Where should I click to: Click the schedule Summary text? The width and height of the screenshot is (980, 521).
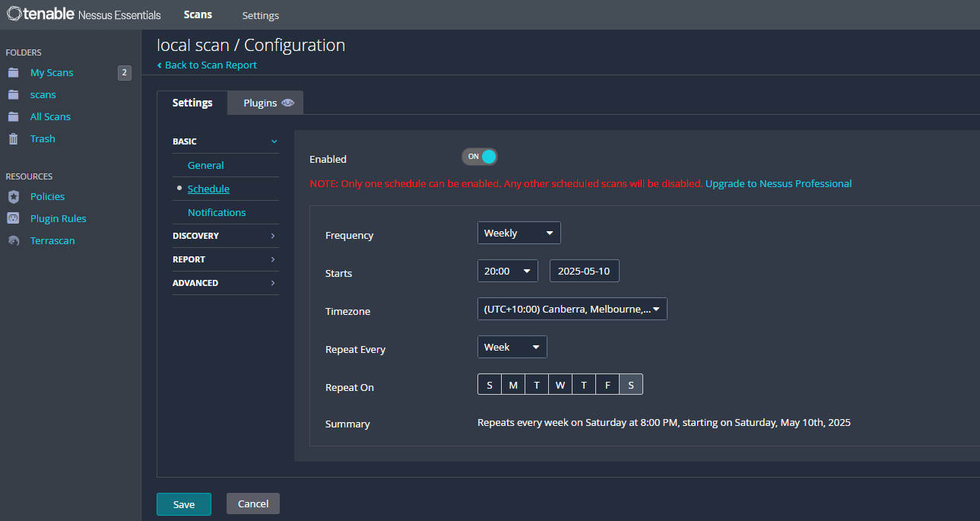(664, 422)
